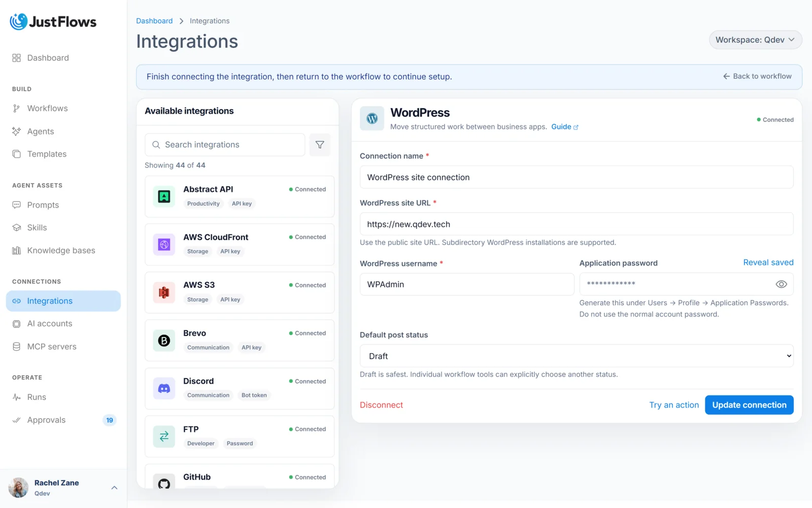This screenshot has width=812, height=508.
Task: Open the WordPress Guide link
Action: 565,127
